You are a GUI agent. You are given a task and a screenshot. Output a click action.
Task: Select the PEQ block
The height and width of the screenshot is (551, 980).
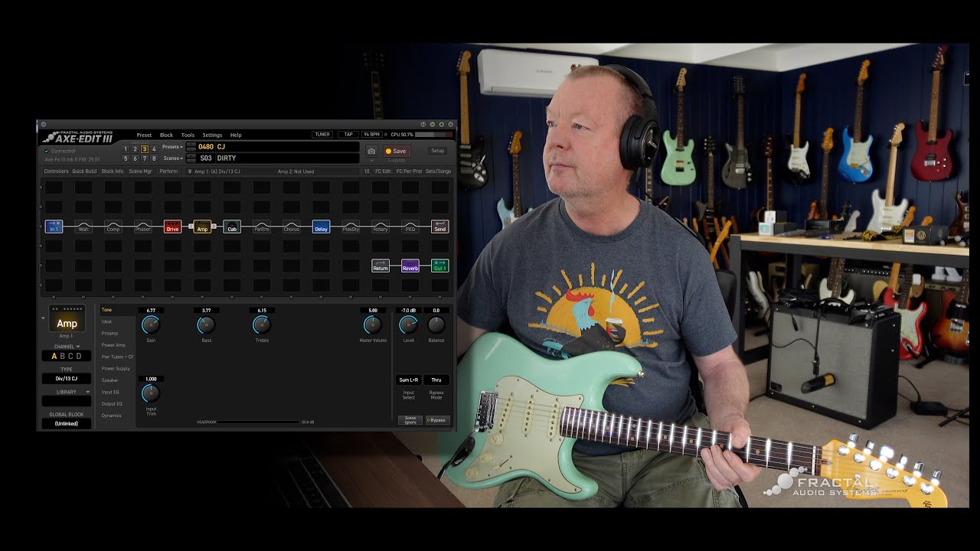click(x=410, y=227)
